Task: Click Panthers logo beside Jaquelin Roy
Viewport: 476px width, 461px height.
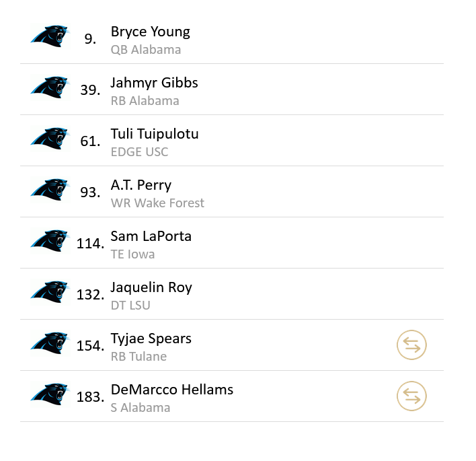Action: pos(50,292)
